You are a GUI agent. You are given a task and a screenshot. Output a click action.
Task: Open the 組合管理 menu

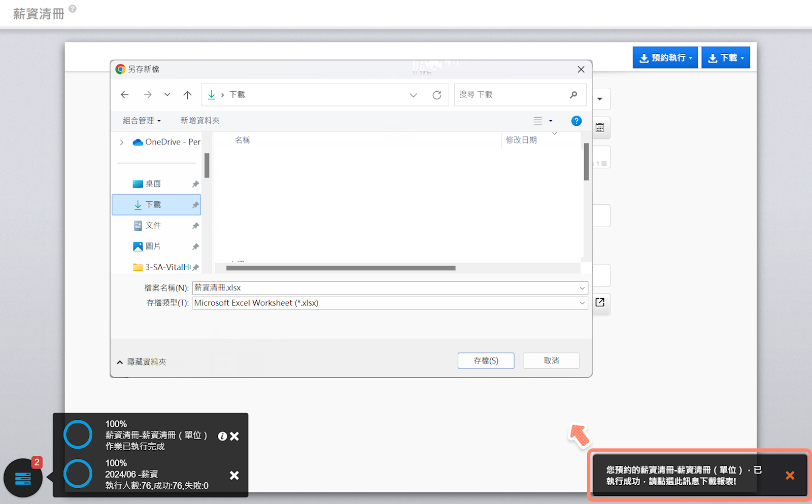[142, 121]
